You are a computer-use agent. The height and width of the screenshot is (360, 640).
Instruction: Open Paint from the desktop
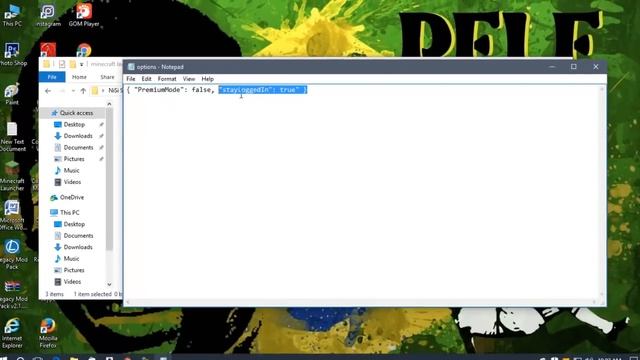click(x=12, y=93)
